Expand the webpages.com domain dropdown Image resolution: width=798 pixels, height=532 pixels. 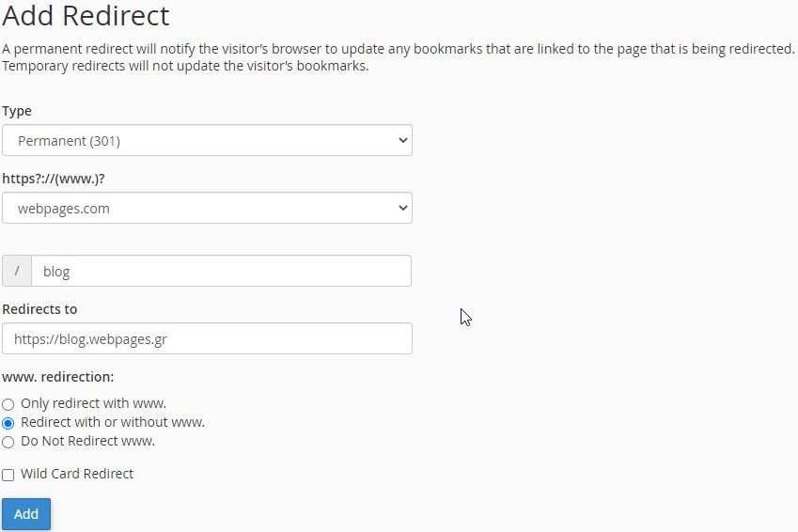207,209
